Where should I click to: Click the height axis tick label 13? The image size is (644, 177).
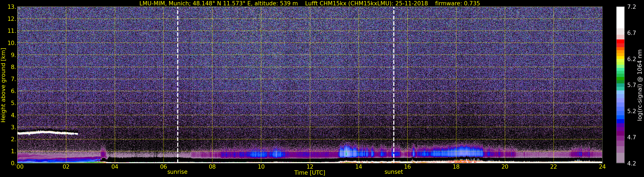pyautogui.click(x=12, y=7)
